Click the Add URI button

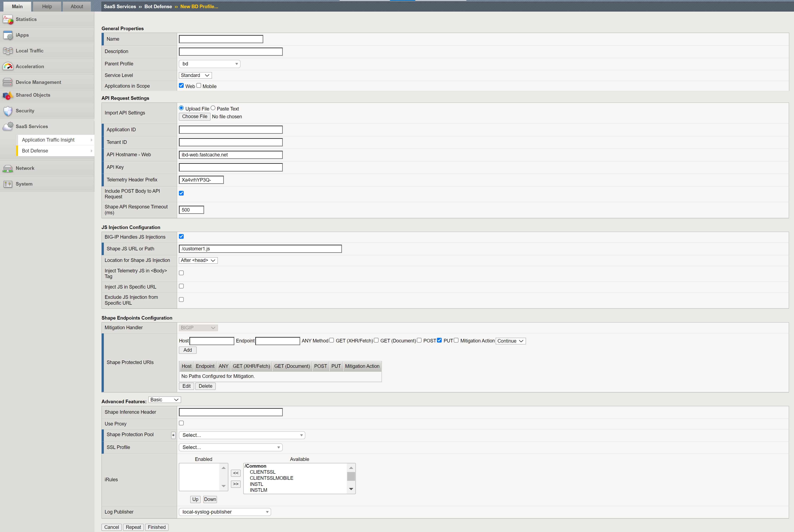(x=188, y=350)
